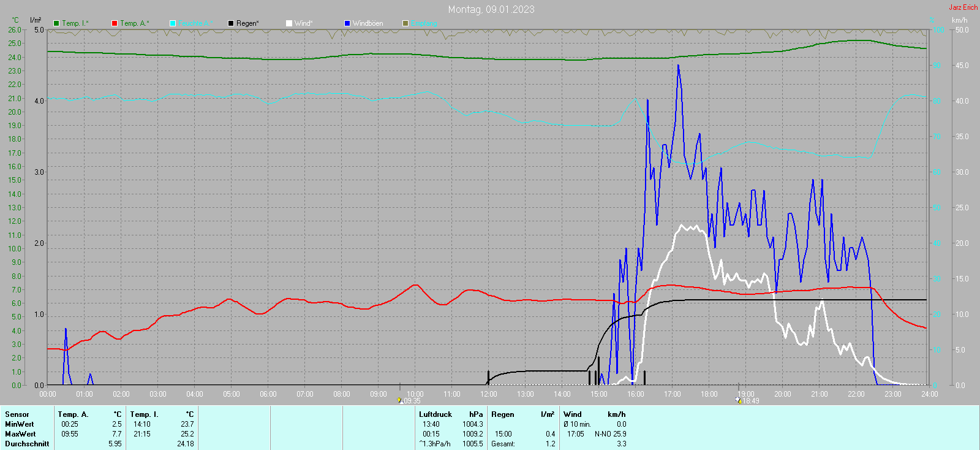Click the red 'Jarz Erich' name text

[963, 7]
